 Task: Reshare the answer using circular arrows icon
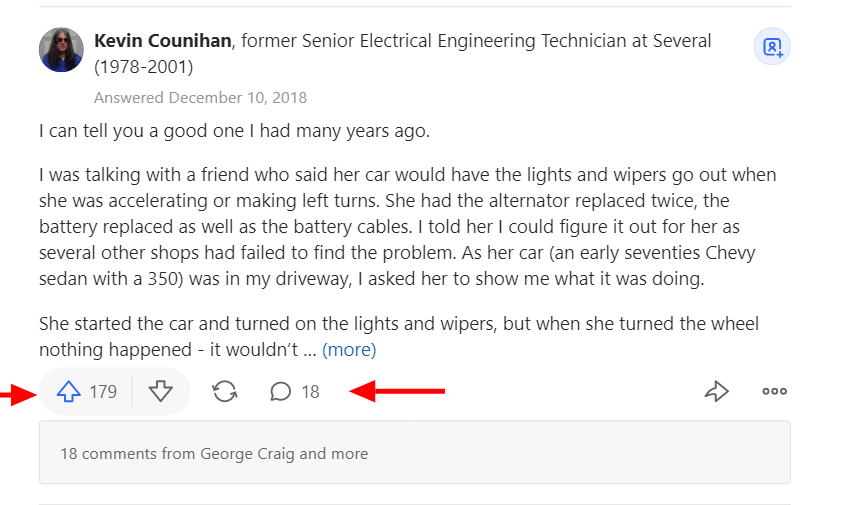click(x=225, y=392)
